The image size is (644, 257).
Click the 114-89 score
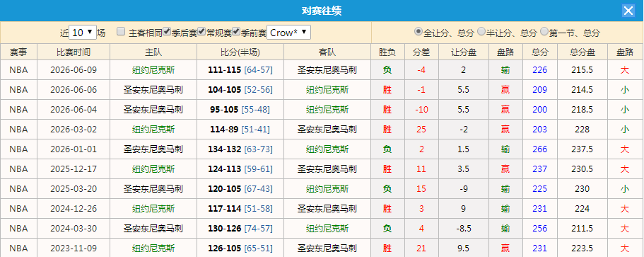coord(224,130)
